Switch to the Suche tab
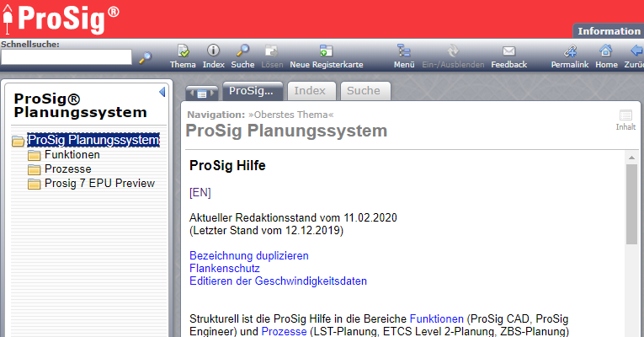 click(365, 91)
